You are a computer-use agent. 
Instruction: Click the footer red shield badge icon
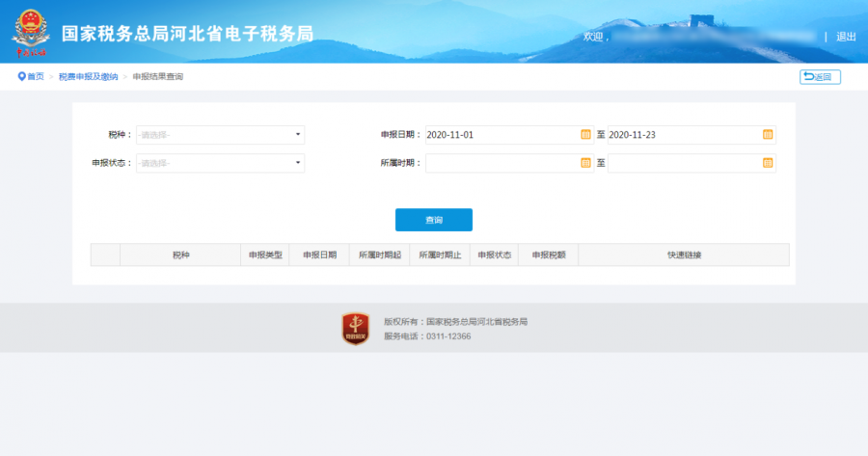click(356, 329)
